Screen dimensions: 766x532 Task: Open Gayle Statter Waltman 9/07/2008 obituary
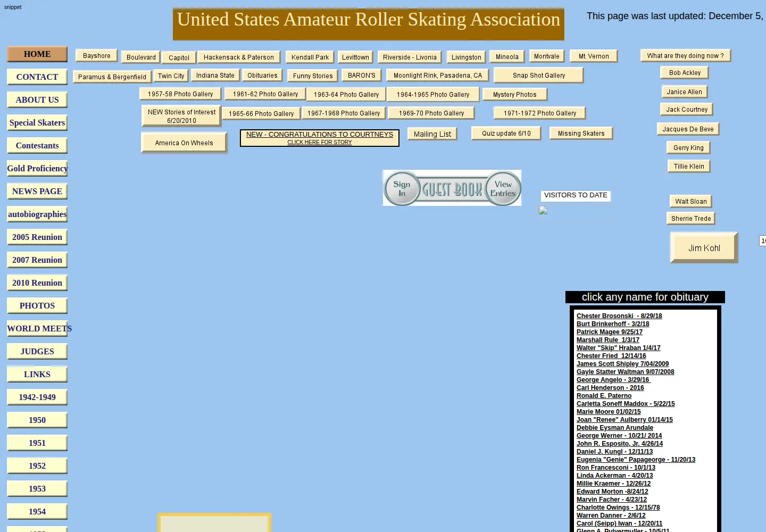point(626,372)
